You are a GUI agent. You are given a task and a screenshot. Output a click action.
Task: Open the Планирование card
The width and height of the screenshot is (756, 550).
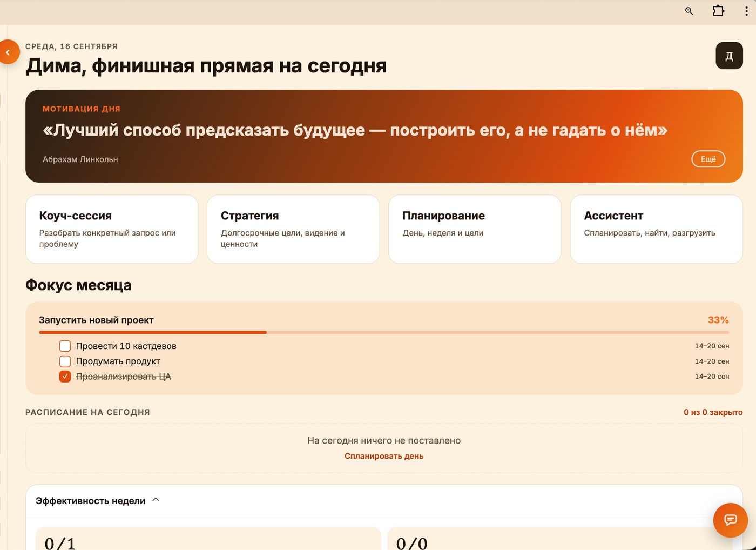point(475,229)
